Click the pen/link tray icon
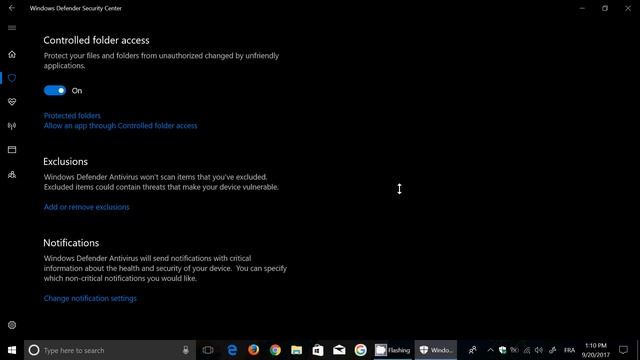The height and width of the screenshot is (360, 640). [x=552, y=350]
